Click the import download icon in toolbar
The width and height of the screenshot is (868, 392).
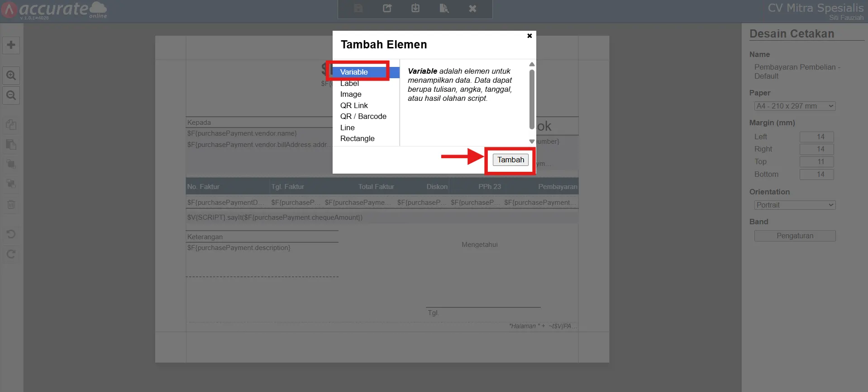pyautogui.click(x=415, y=9)
